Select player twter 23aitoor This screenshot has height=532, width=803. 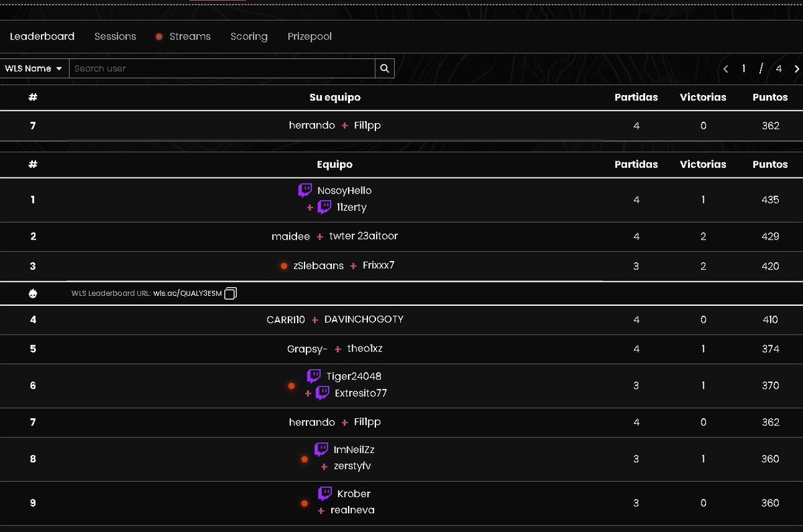(363, 236)
